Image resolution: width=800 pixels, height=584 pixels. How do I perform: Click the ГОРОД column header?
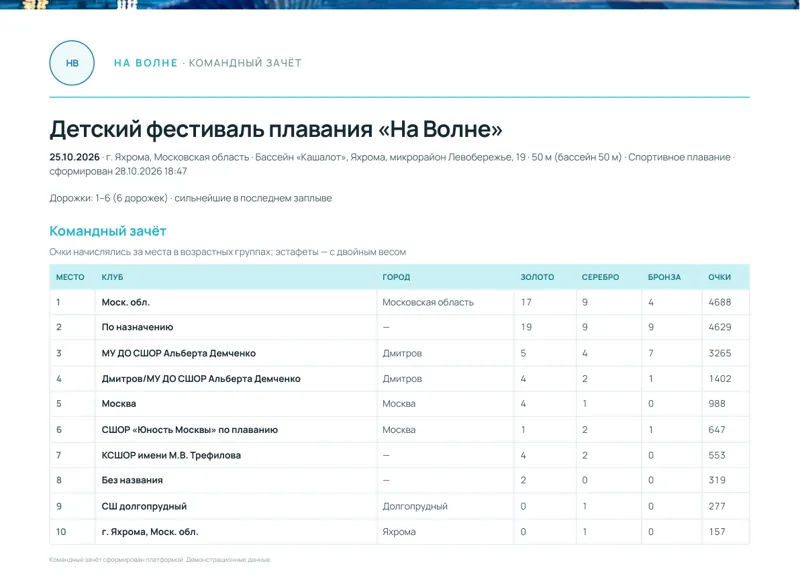coord(396,277)
